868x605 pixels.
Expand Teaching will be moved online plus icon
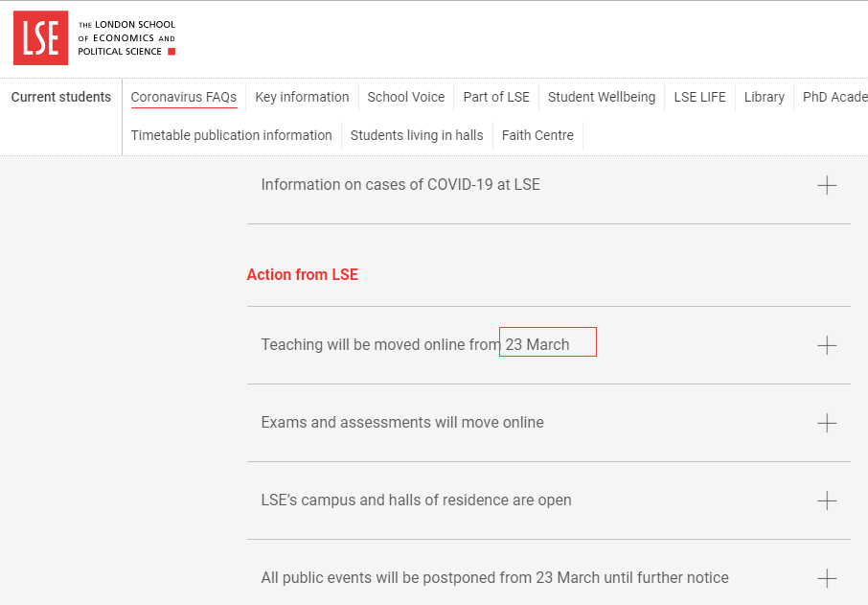tap(827, 345)
